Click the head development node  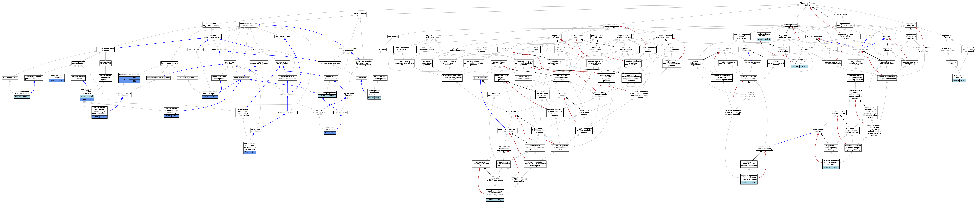pos(283,36)
